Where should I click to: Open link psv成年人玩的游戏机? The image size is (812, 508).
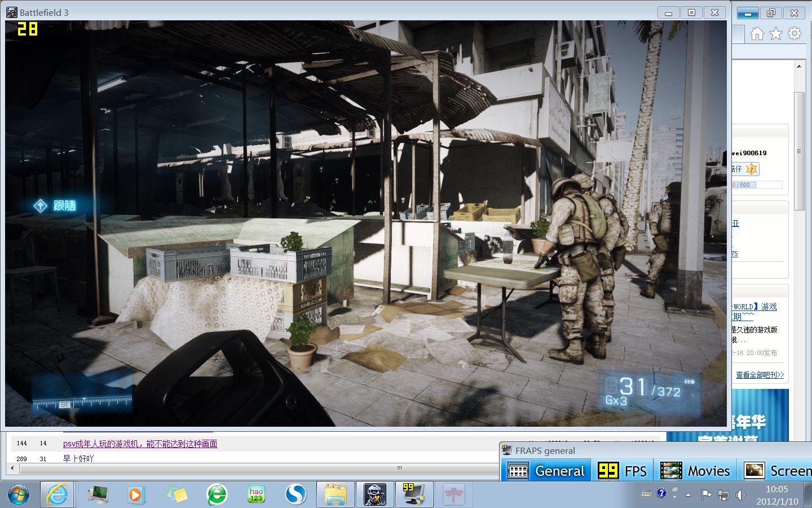click(x=140, y=444)
